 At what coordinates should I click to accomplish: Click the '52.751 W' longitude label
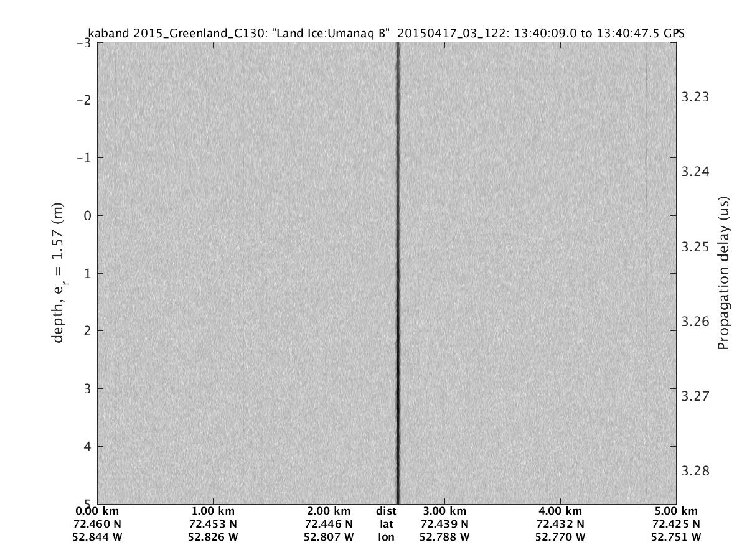[x=676, y=537]
